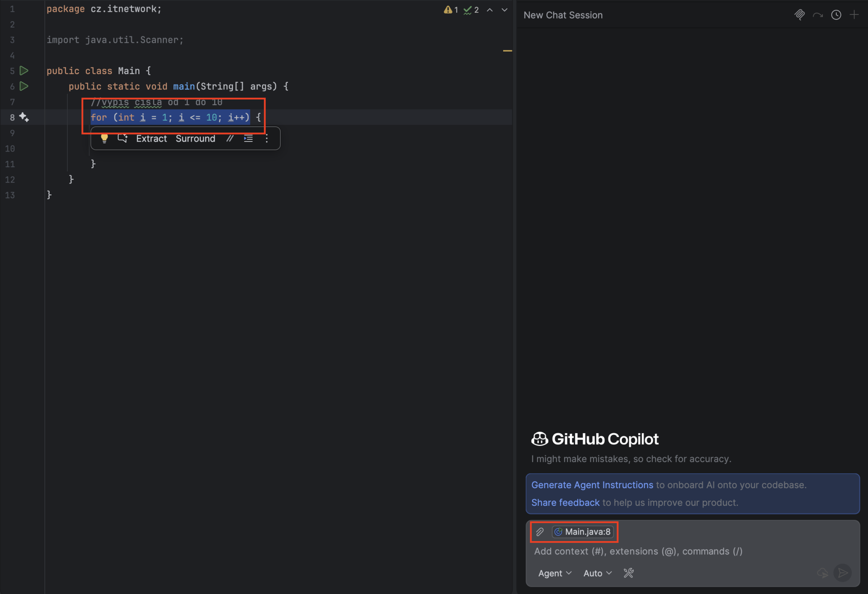This screenshot has height=594, width=868.
Task: Open the three-dot more options in floating toolbar
Action: point(267,138)
